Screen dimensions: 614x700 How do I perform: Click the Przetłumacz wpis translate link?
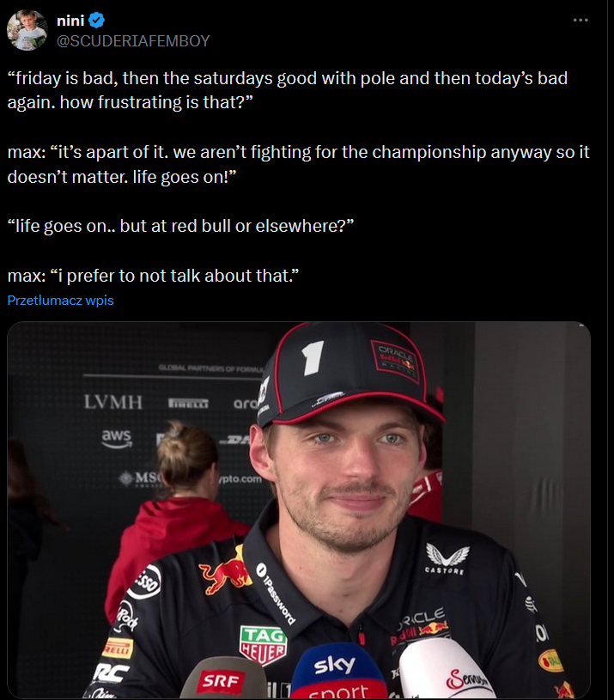tap(61, 301)
